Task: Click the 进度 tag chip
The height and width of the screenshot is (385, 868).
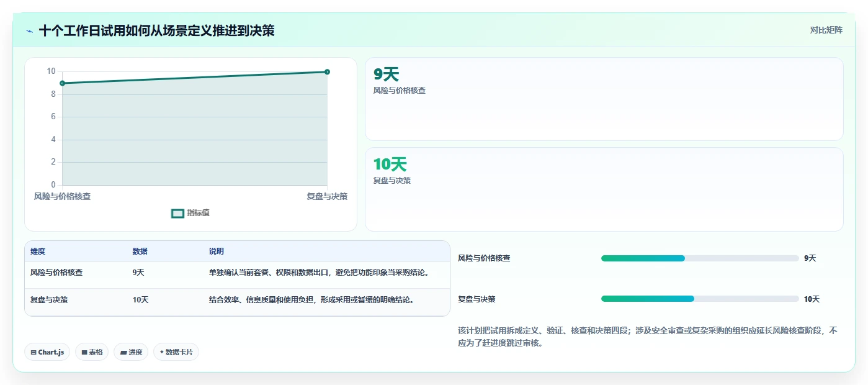Action: coord(131,352)
